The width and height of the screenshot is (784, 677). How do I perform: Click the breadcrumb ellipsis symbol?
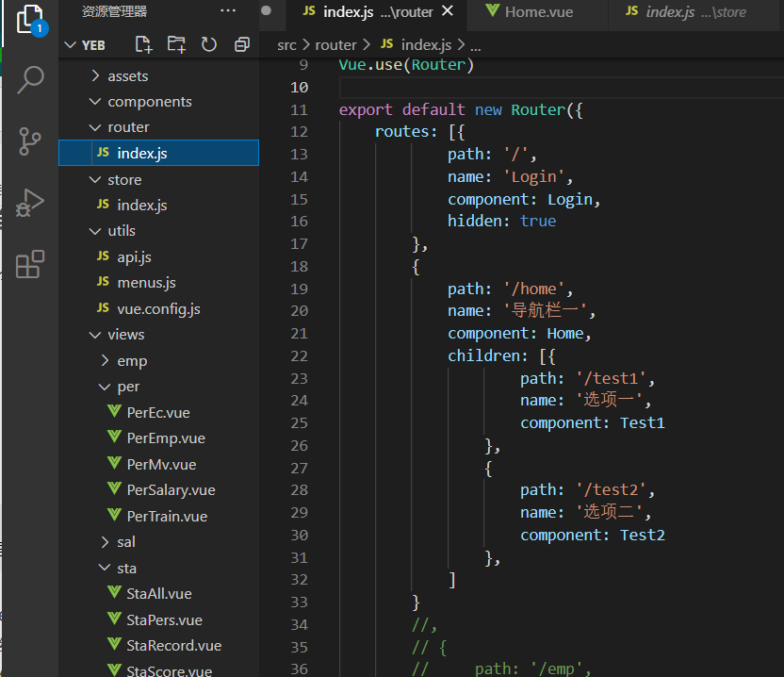coord(476,46)
